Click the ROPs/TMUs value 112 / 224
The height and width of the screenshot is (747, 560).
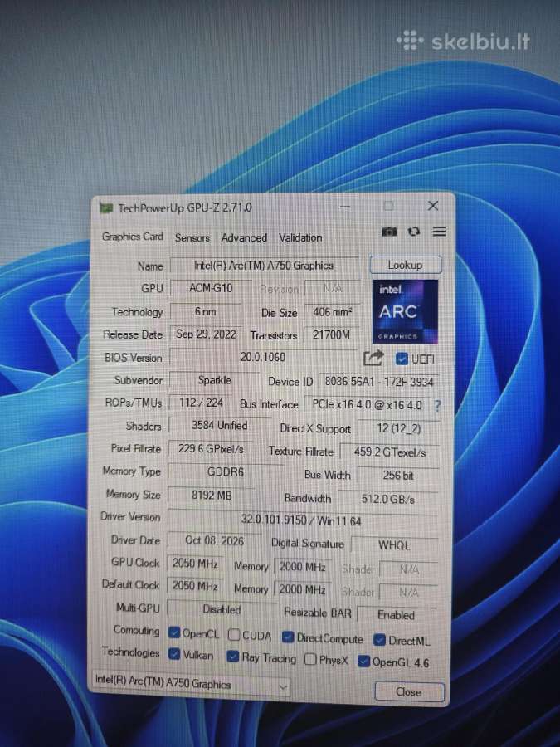coord(201,403)
